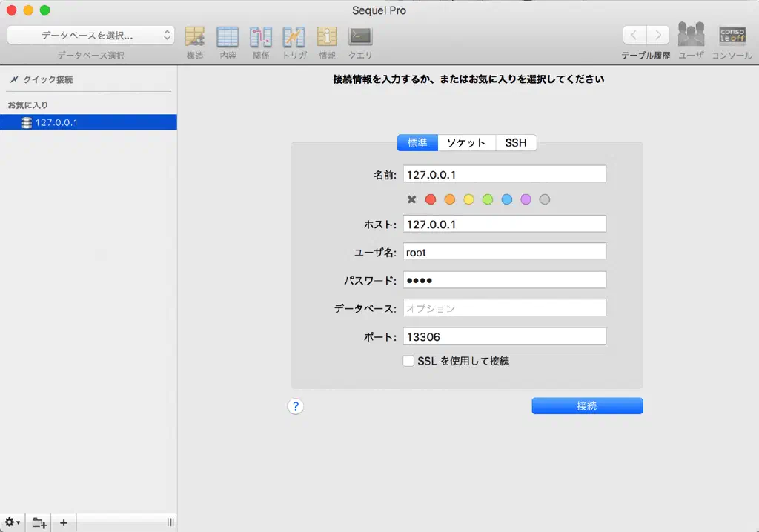Show the Console (コンソール) icon
This screenshot has width=759, height=532.
pyautogui.click(x=732, y=36)
